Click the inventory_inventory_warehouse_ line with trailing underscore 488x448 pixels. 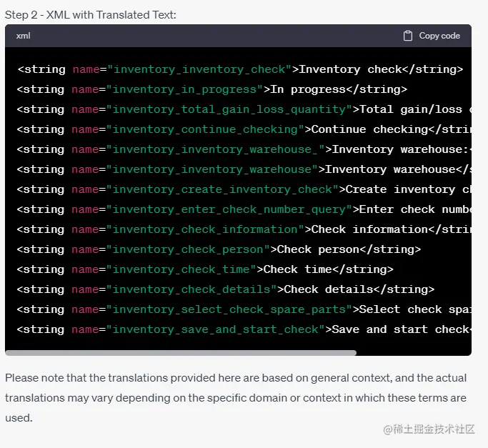click(x=244, y=149)
